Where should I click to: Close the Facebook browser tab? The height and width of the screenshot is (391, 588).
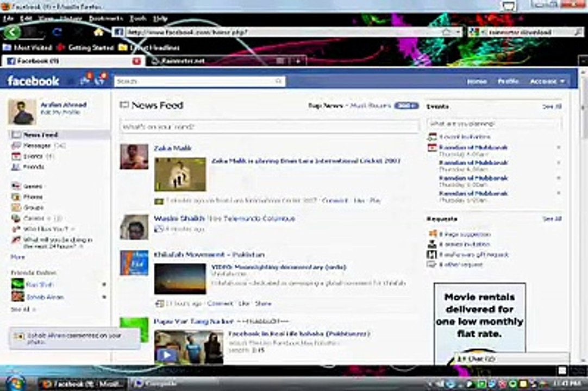(136, 61)
